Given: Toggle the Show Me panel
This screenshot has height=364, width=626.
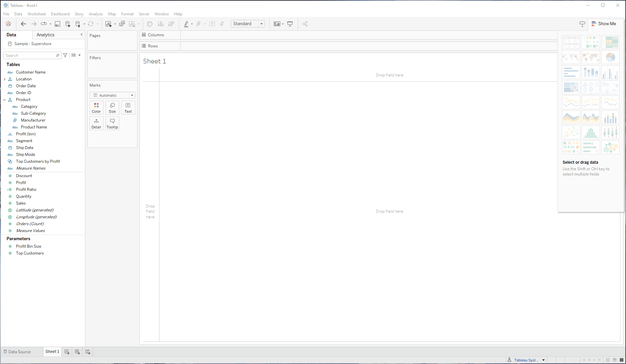Looking at the screenshot, I should 604,24.
